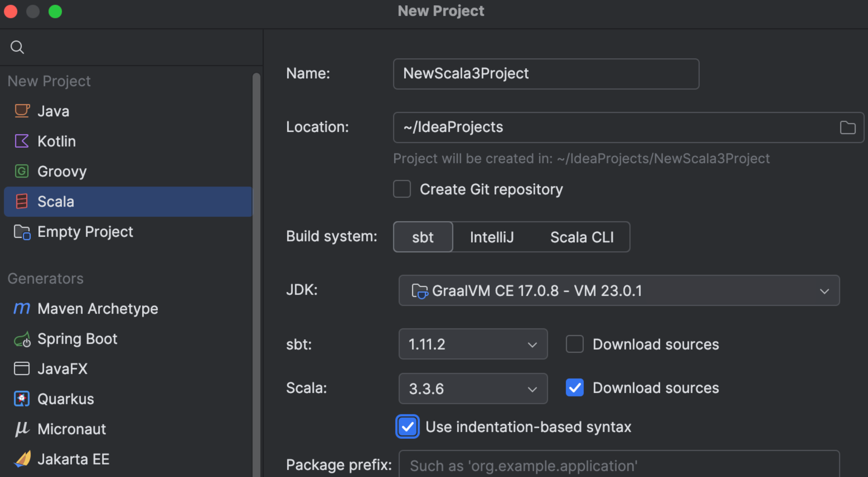Select the Java coffee cup icon

pos(22,111)
